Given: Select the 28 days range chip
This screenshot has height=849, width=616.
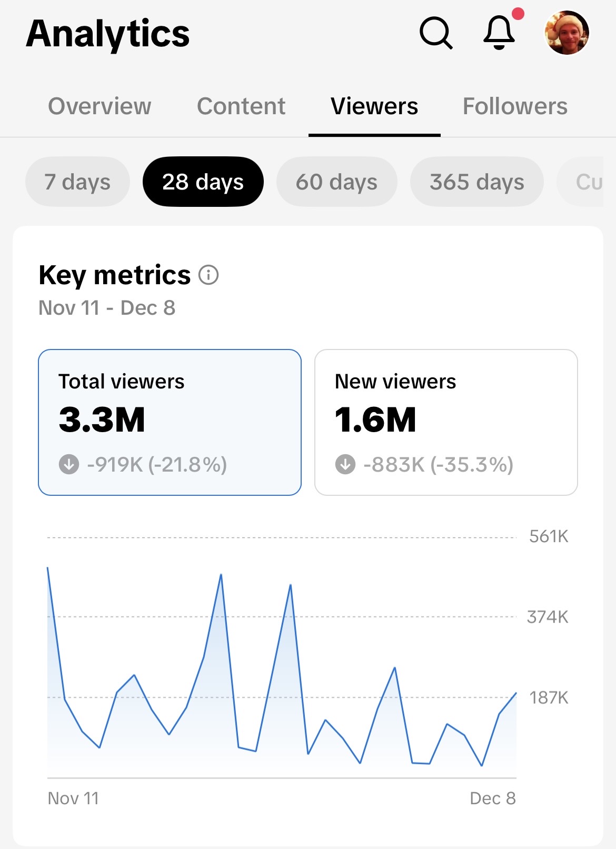Looking at the screenshot, I should coord(203,182).
